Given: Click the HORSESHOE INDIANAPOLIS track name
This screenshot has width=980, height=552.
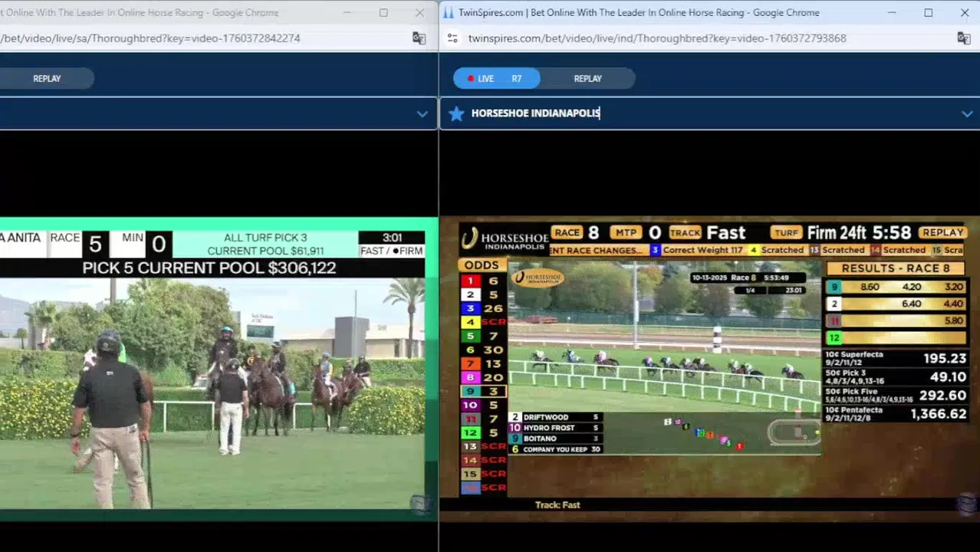Looking at the screenshot, I should (535, 113).
